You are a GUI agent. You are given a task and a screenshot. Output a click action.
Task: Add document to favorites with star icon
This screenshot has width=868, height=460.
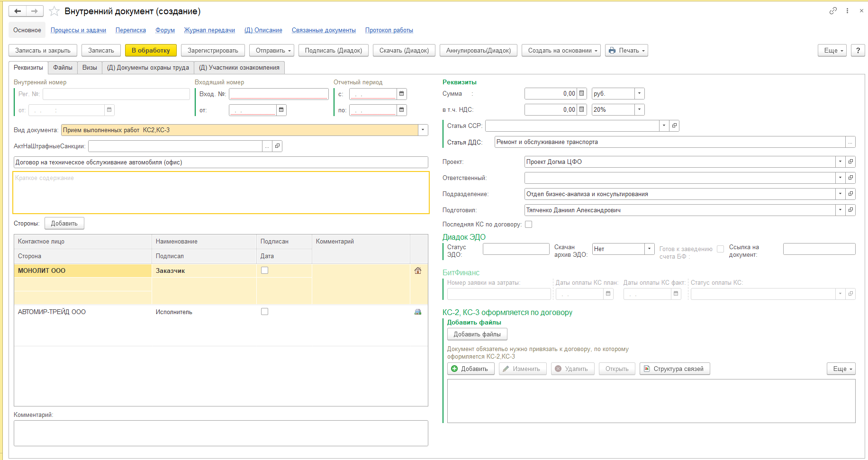pos(54,11)
